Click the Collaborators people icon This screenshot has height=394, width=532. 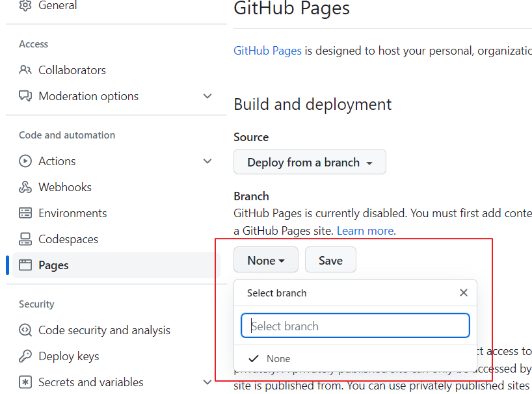coord(25,70)
